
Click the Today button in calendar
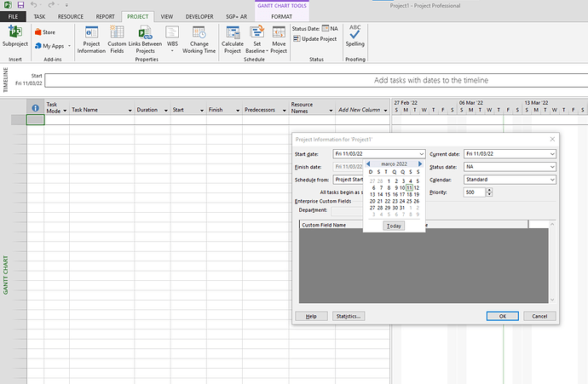click(394, 226)
